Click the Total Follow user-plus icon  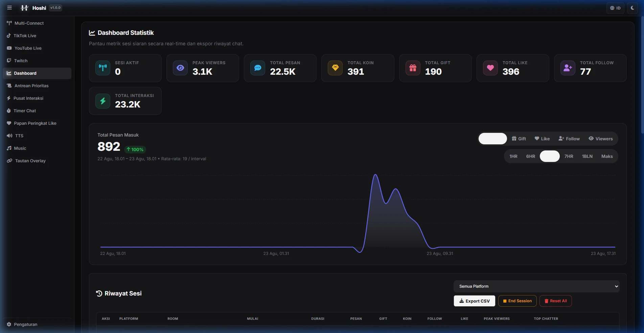click(568, 68)
